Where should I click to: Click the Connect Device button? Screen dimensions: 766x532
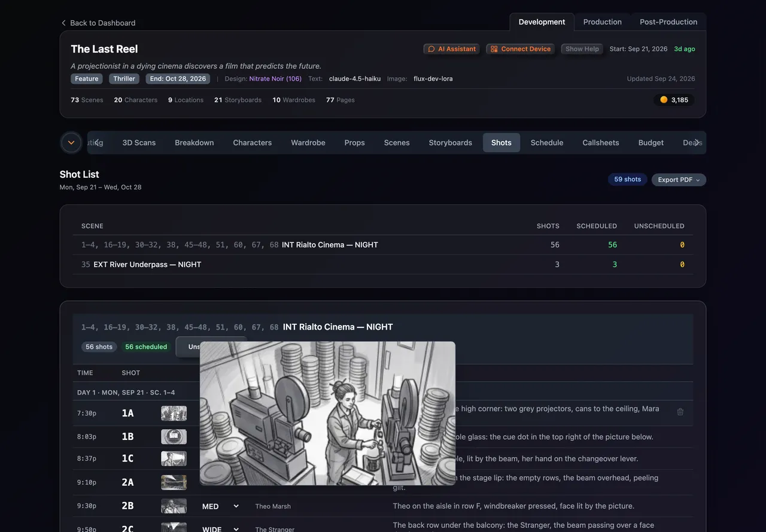tap(521, 49)
